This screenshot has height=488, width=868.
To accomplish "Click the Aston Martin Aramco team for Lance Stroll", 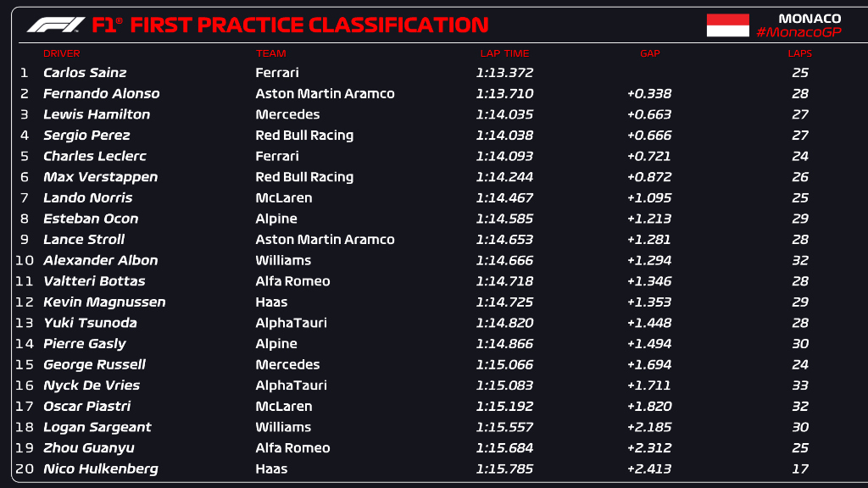I will (x=325, y=240).
